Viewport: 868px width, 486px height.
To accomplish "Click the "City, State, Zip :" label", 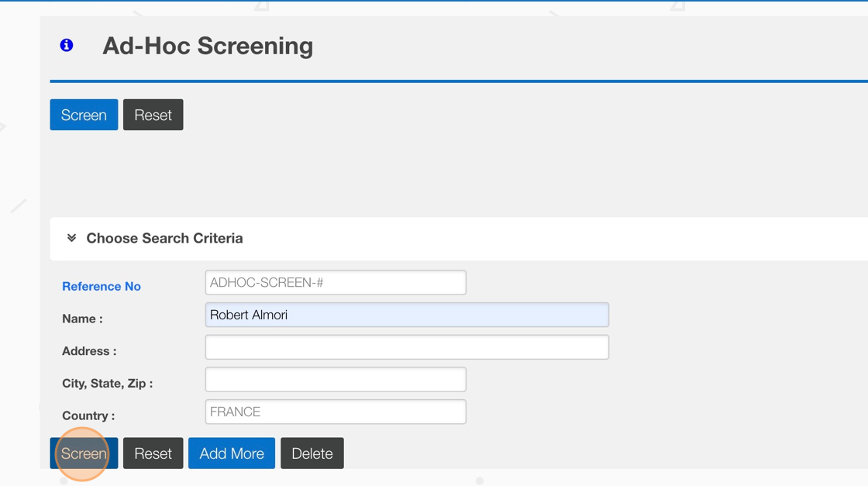I will pos(107,384).
